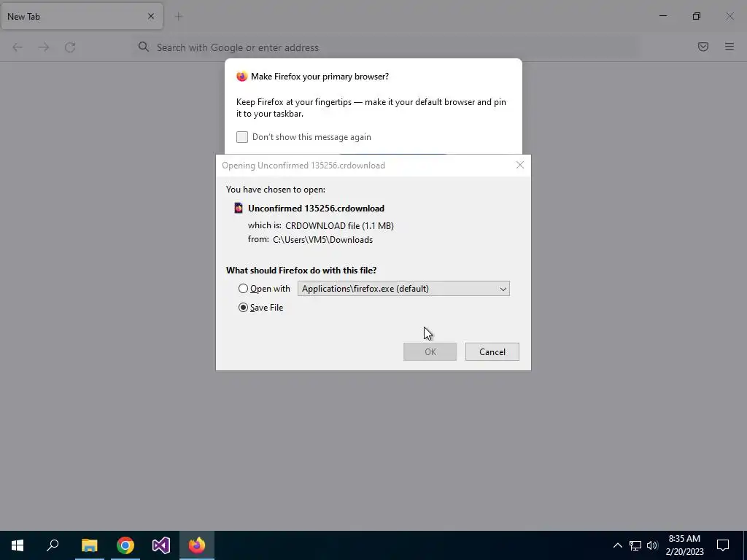Click the C:\Users\VM5\Downloads path text
This screenshot has height=560, width=747.
click(x=323, y=240)
